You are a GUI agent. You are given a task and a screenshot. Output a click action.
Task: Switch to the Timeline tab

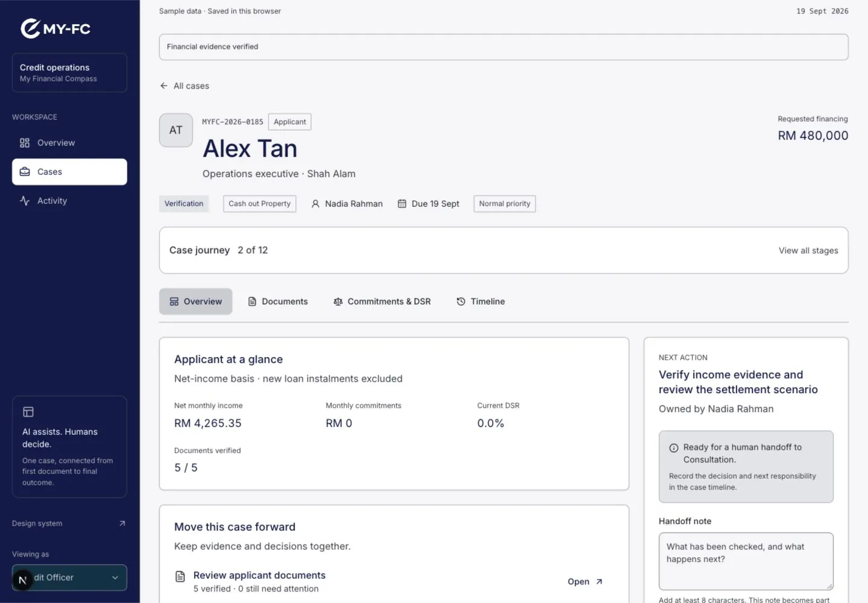coord(481,301)
